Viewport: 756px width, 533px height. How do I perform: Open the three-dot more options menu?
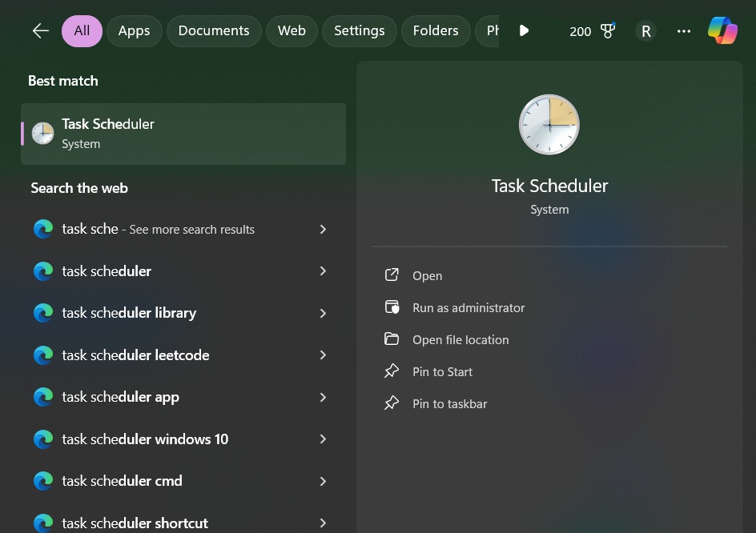683,31
